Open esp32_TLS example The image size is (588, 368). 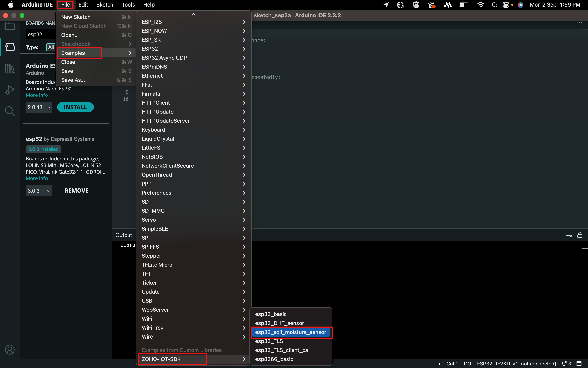pyautogui.click(x=291, y=341)
